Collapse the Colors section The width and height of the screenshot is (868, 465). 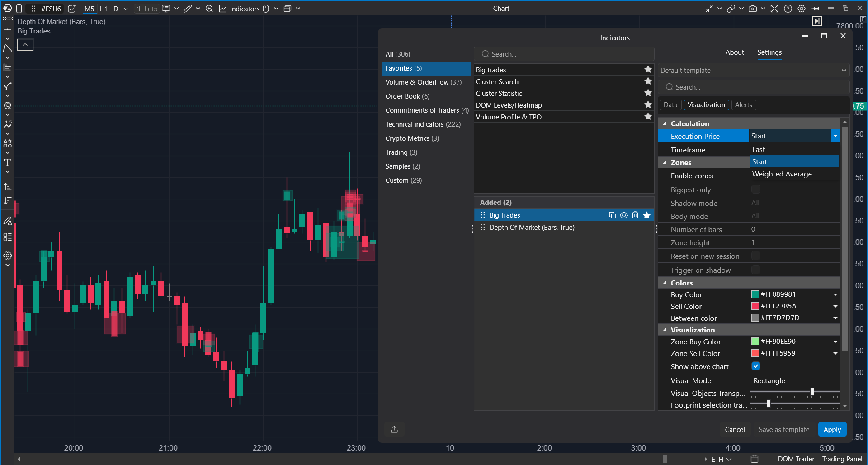(665, 283)
